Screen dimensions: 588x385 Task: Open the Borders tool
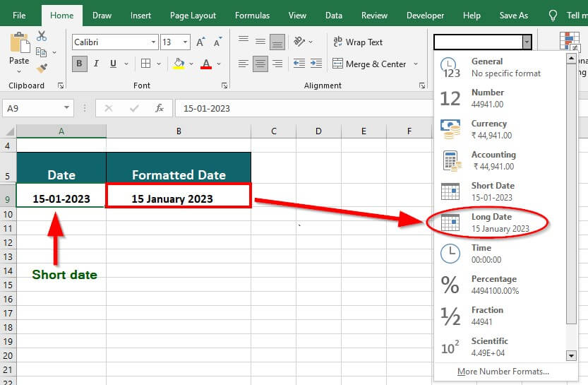[x=146, y=64]
